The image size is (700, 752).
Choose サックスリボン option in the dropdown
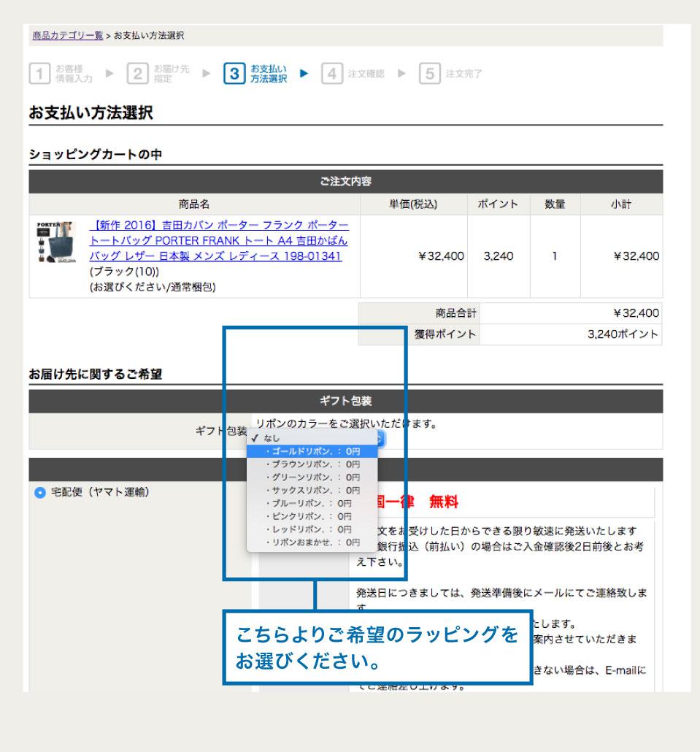[312, 490]
